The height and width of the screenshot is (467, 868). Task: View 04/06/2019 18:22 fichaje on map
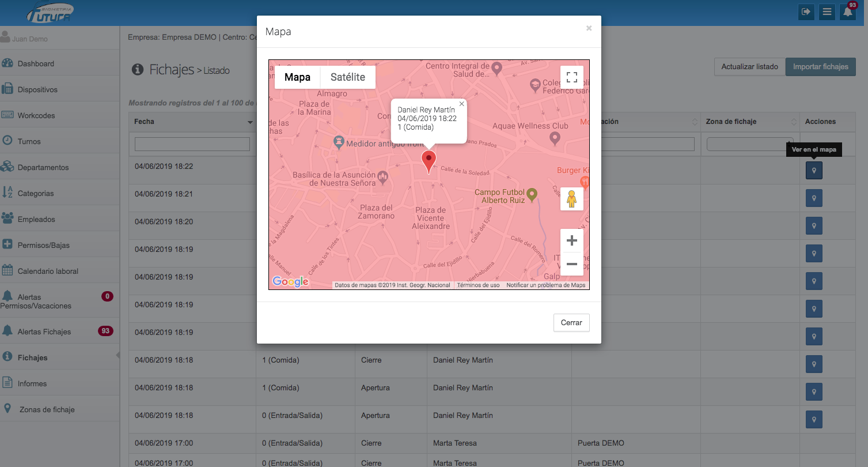point(814,170)
